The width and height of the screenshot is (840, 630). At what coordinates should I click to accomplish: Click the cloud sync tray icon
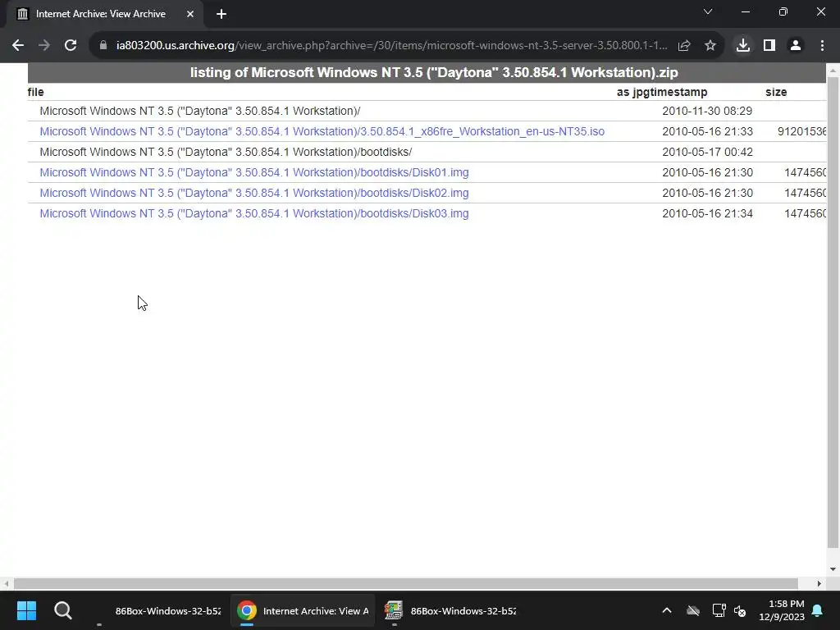(x=693, y=610)
